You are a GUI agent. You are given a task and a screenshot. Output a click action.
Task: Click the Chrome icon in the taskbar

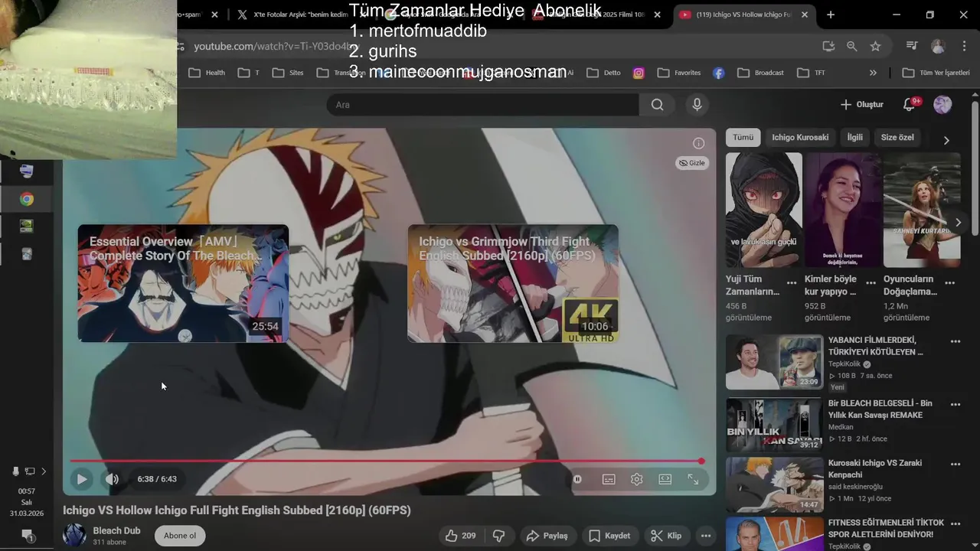pos(27,199)
